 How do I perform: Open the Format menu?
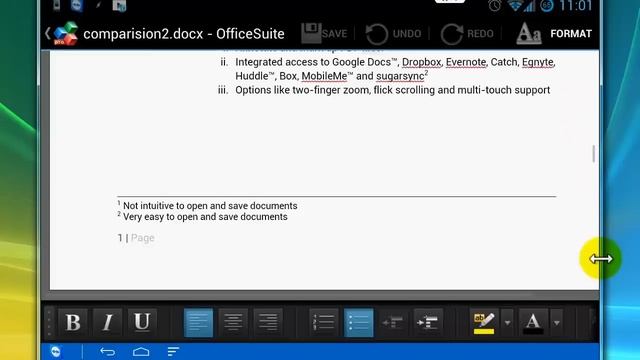pos(554,33)
